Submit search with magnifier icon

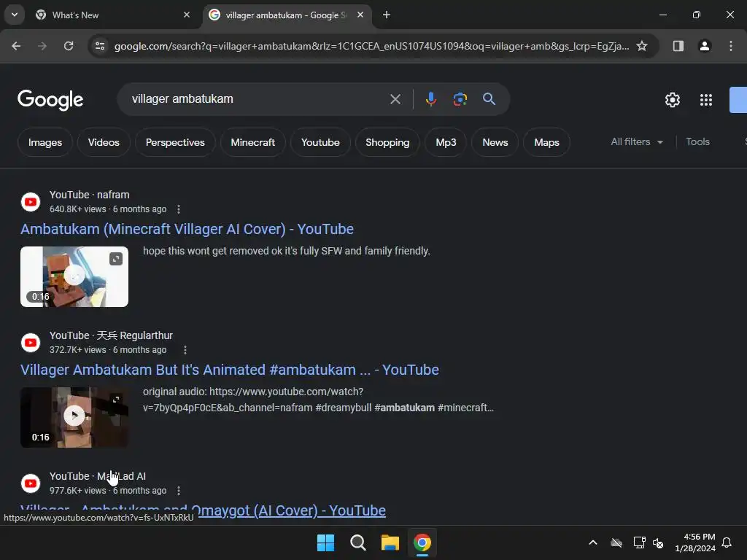tap(489, 99)
